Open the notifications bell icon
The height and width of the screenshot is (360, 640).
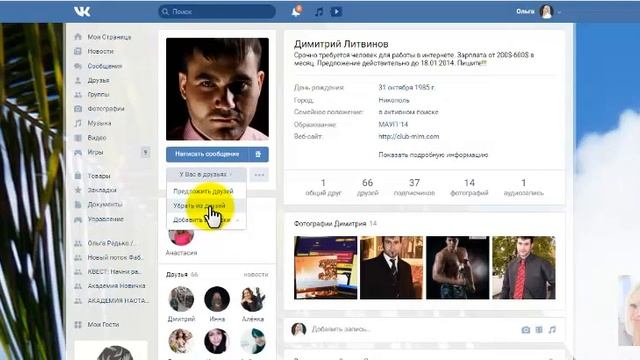[x=296, y=11]
